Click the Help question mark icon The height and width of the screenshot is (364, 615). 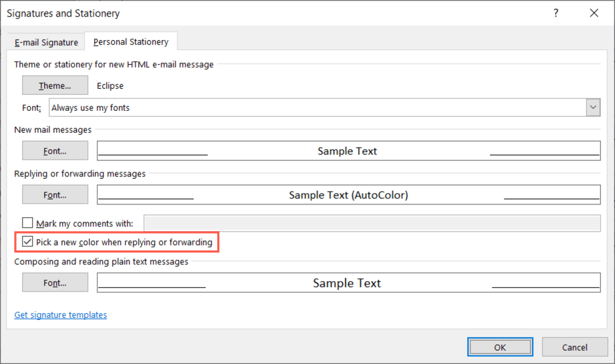point(556,13)
